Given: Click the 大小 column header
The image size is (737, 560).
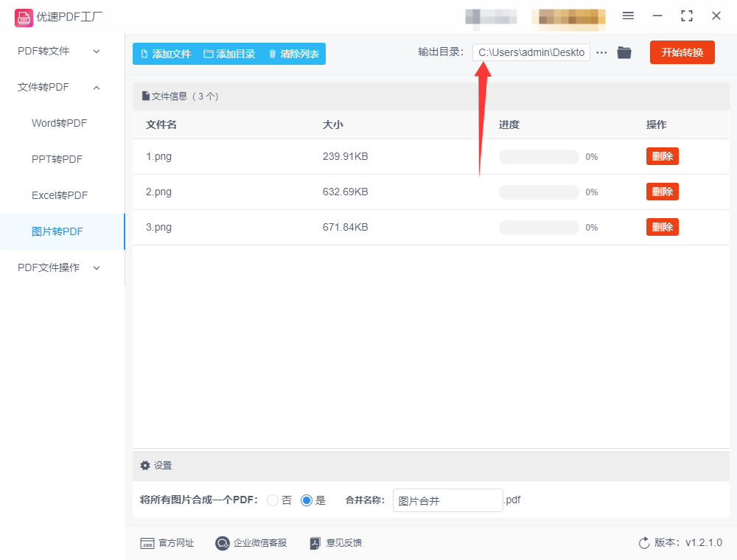Looking at the screenshot, I should pyautogui.click(x=333, y=125).
